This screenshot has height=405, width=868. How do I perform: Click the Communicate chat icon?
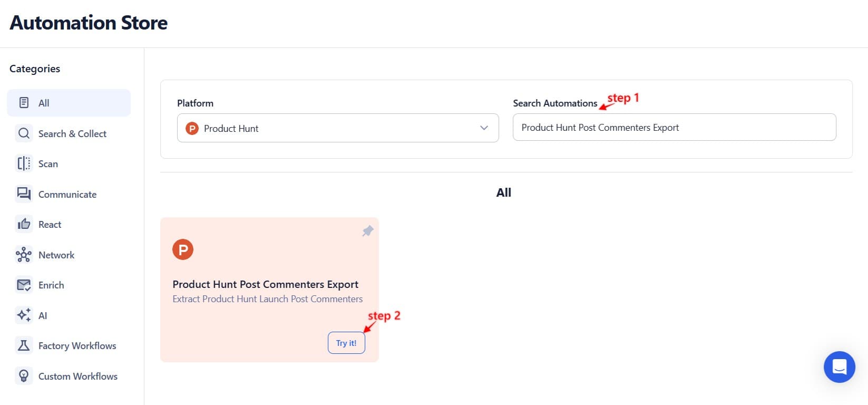(24, 194)
